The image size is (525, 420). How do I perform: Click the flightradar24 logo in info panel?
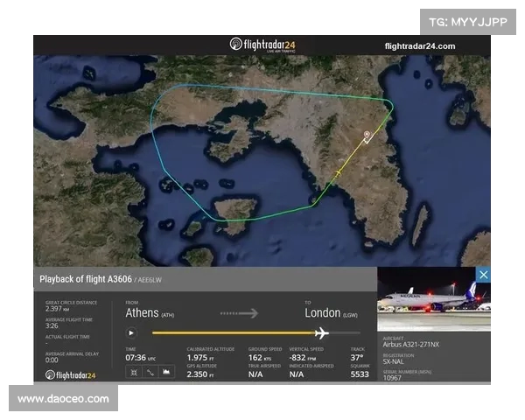click(71, 375)
